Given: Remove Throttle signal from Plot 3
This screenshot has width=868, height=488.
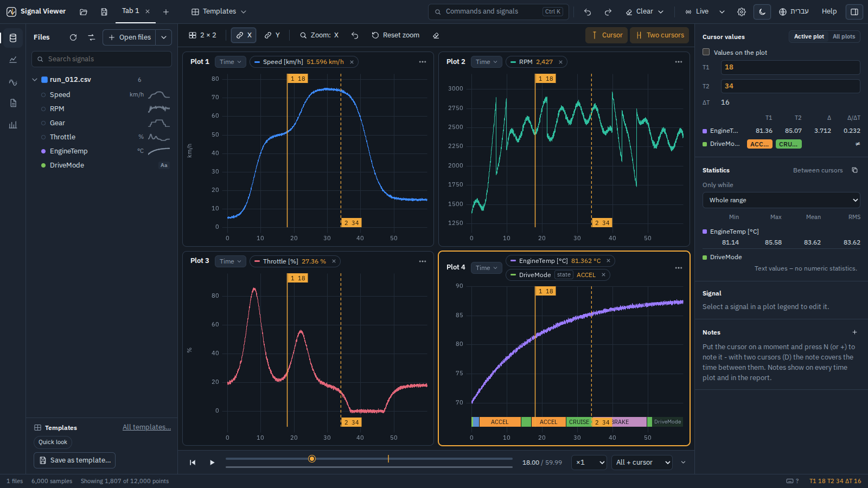Looking at the screenshot, I should click(x=334, y=261).
